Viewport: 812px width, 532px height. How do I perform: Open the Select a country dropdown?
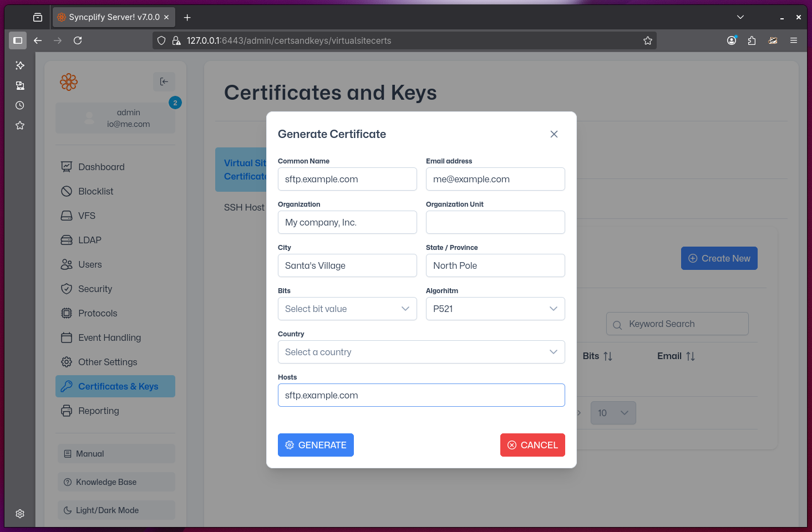[x=421, y=352]
